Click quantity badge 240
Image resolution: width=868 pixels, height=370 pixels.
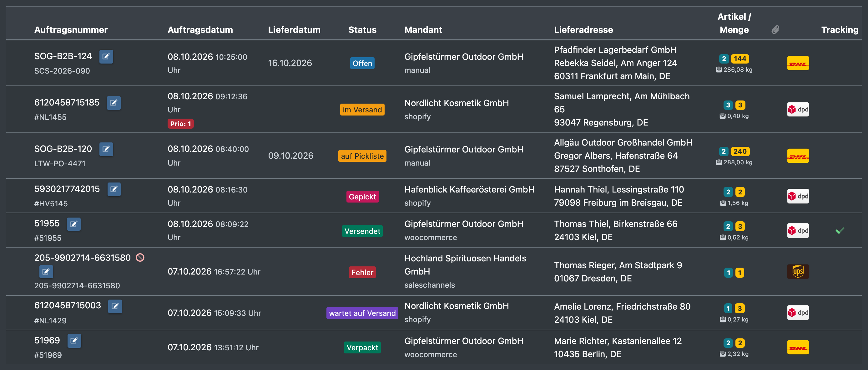[740, 152]
